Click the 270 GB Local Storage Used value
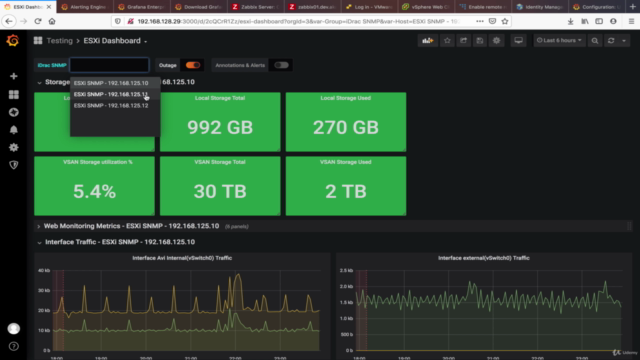 [x=346, y=127]
